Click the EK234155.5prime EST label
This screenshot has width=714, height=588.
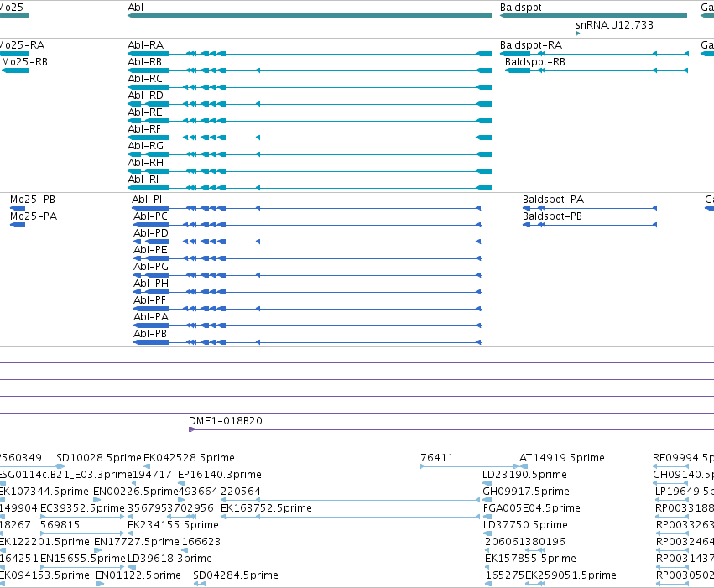[173, 525]
